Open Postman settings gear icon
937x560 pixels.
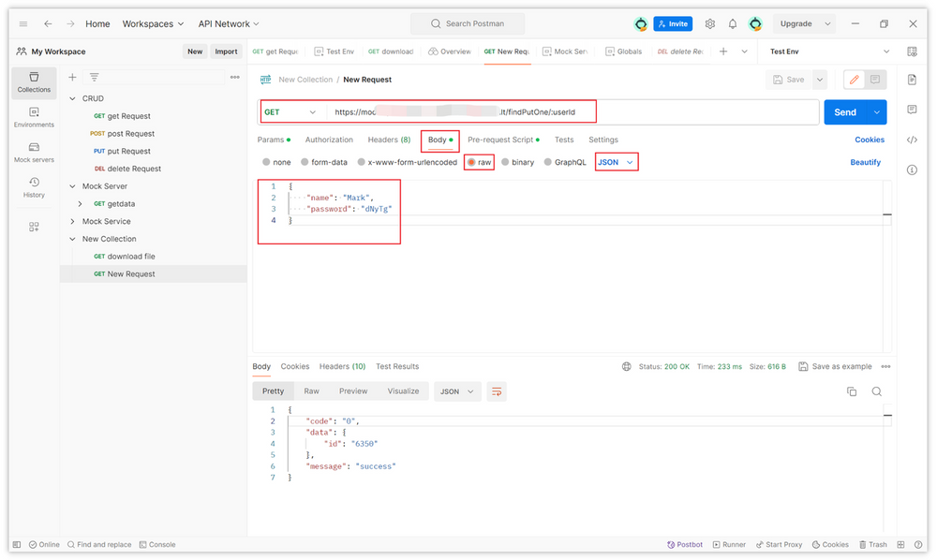[x=710, y=23]
